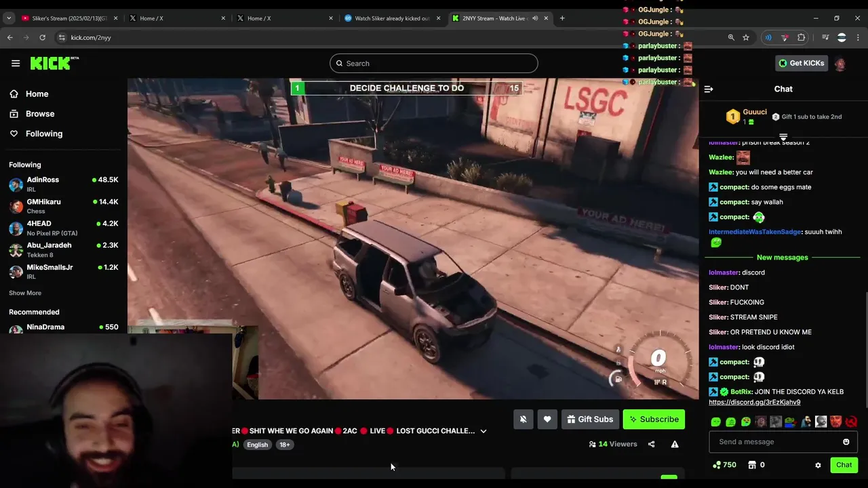This screenshot has height=488, width=868.
Task: Open NinaDrama recommended channel
Action: [64, 329]
